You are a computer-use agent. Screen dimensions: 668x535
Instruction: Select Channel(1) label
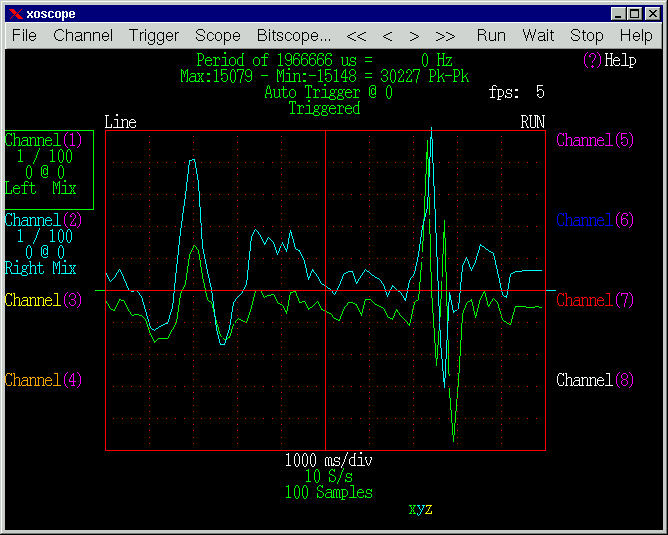(44, 140)
